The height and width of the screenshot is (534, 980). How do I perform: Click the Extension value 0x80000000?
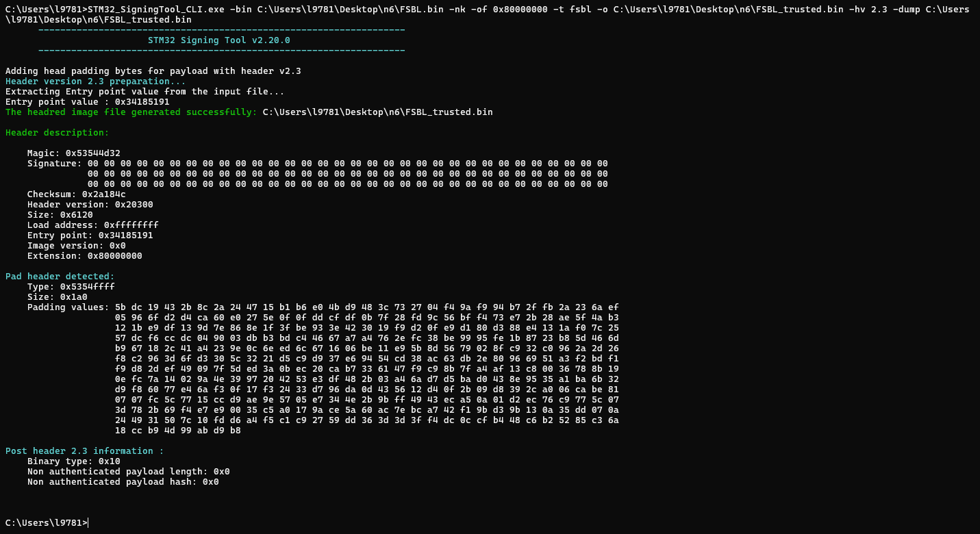pos(114,256)
